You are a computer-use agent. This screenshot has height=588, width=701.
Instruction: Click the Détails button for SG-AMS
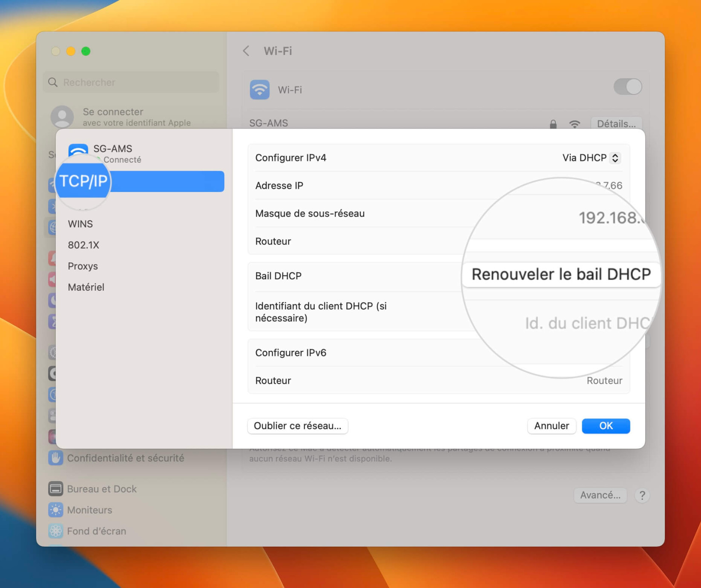coord(616,123)
